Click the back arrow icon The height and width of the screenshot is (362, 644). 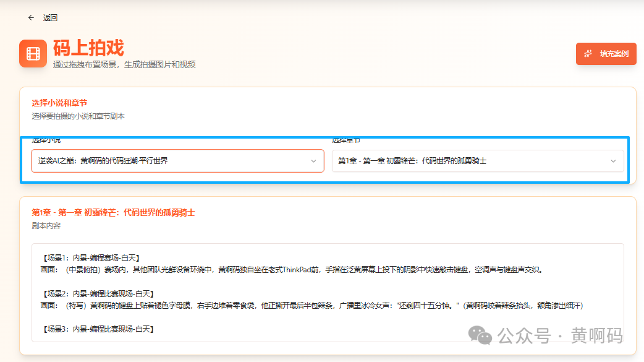coord(30,17)
